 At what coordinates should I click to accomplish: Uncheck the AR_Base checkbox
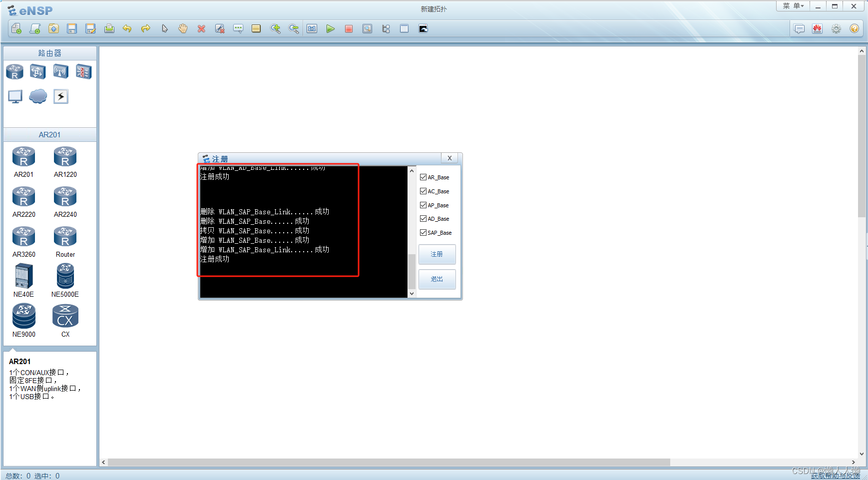(423, 177)
